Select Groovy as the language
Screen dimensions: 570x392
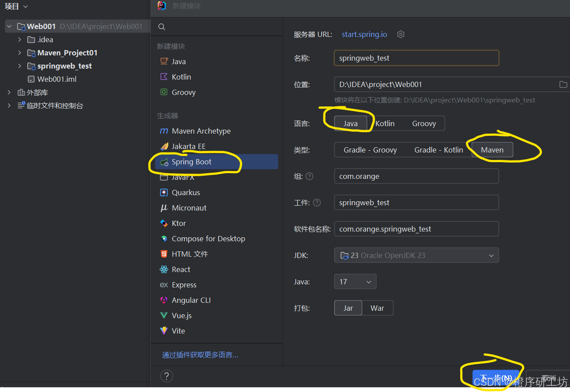pos(424,123)
